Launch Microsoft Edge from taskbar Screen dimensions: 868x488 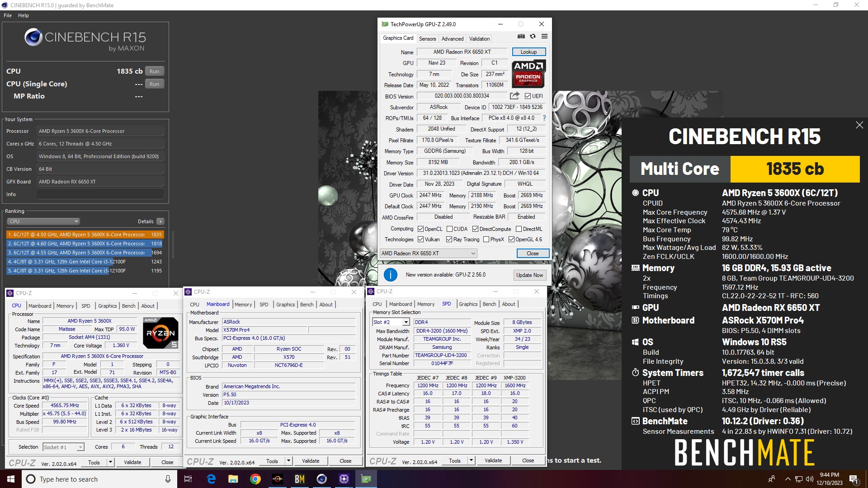click(211, 479)
